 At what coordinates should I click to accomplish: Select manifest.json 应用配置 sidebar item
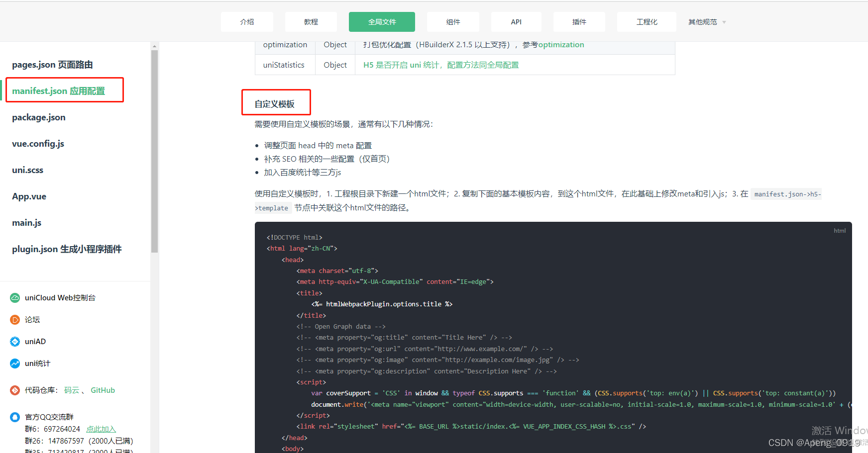point(59,91)
